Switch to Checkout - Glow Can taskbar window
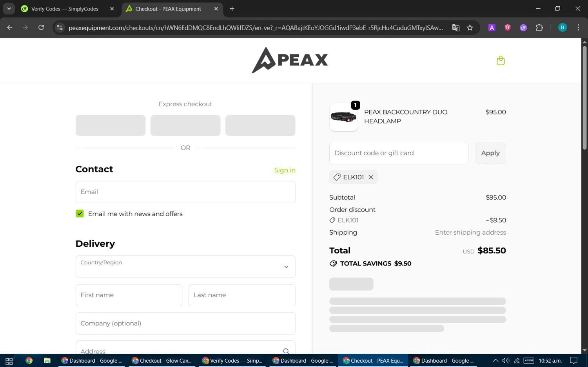The image size is (588, 367). tap(162, 361)
